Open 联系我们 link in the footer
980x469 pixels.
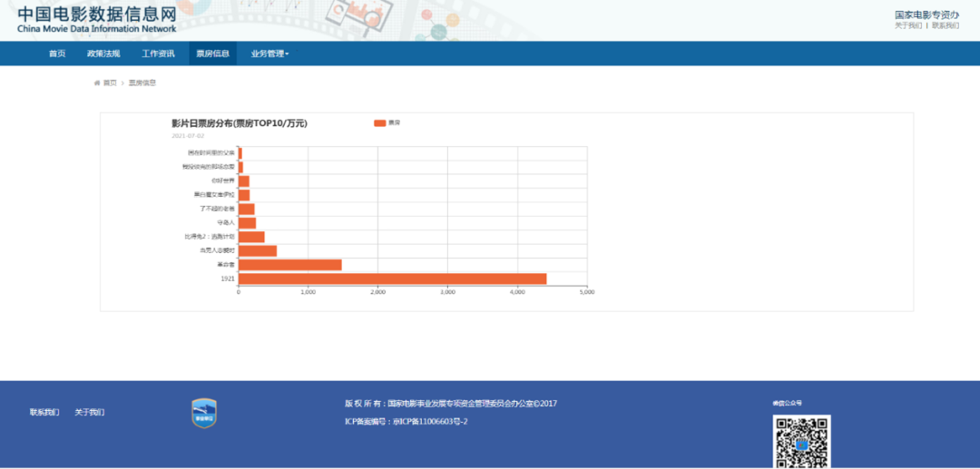point(44,412)
